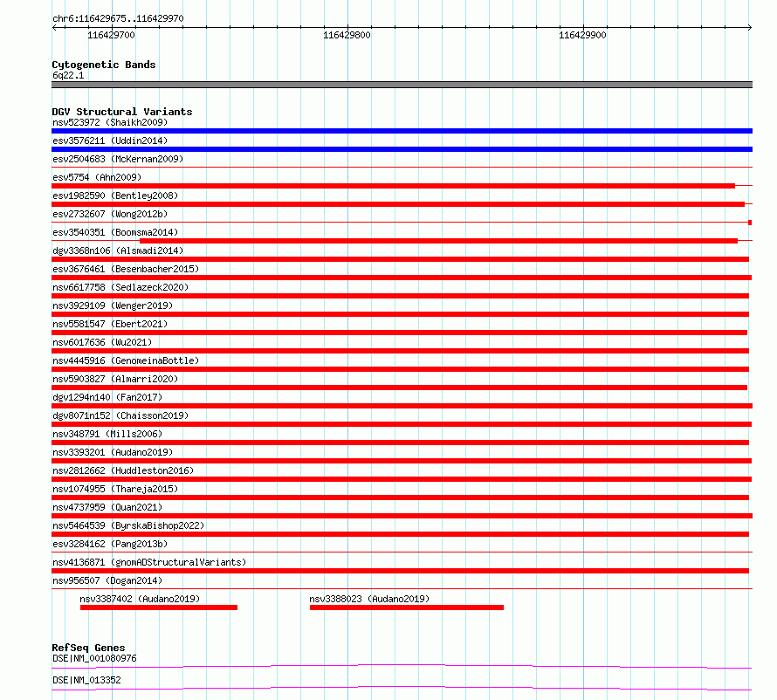This screenshot has height=700, width=777.
Task: Open nsv5581547 (Ebert2021) variant
Action: (110, 324)
